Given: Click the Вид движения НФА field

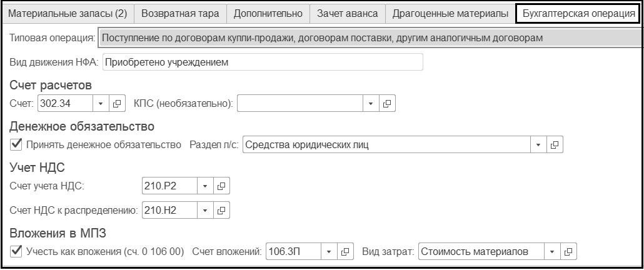Looking at the screenshot, I should pyautogui.click(x=261, y=62).
